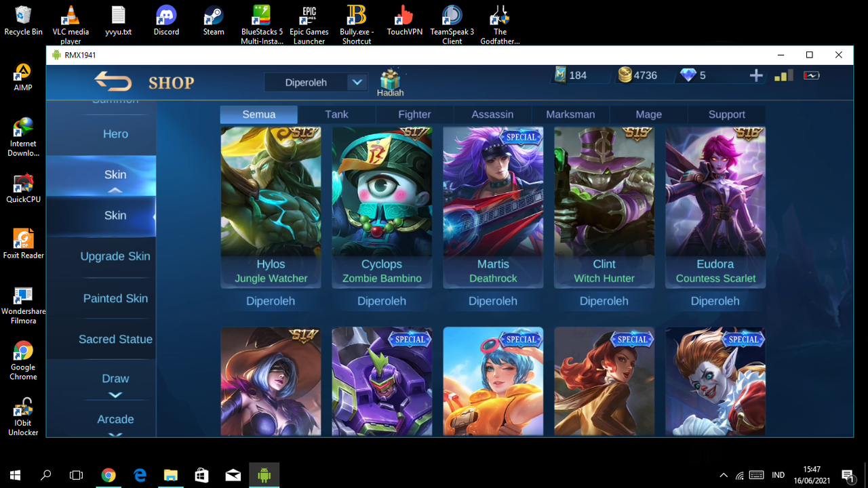Select the Eudora Countess Scarlet skin
The height and width of the screenshot is (488, 868).
715,207
